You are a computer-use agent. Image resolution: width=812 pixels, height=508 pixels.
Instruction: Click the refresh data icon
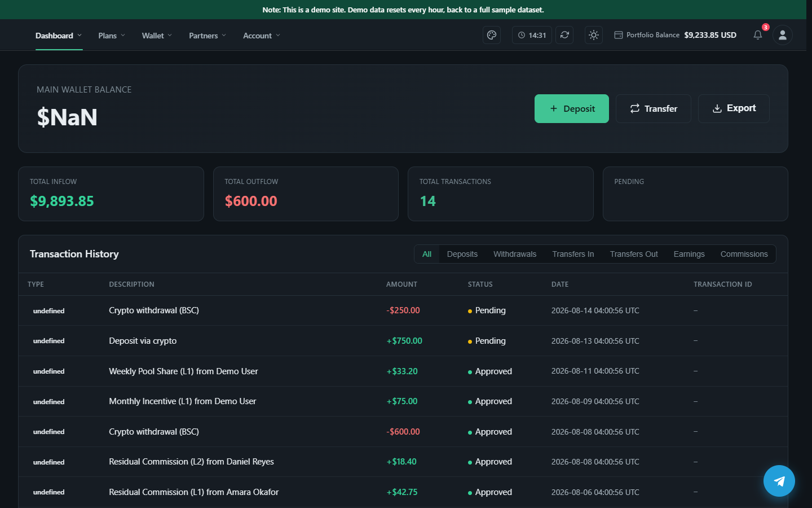pos(564,35)
